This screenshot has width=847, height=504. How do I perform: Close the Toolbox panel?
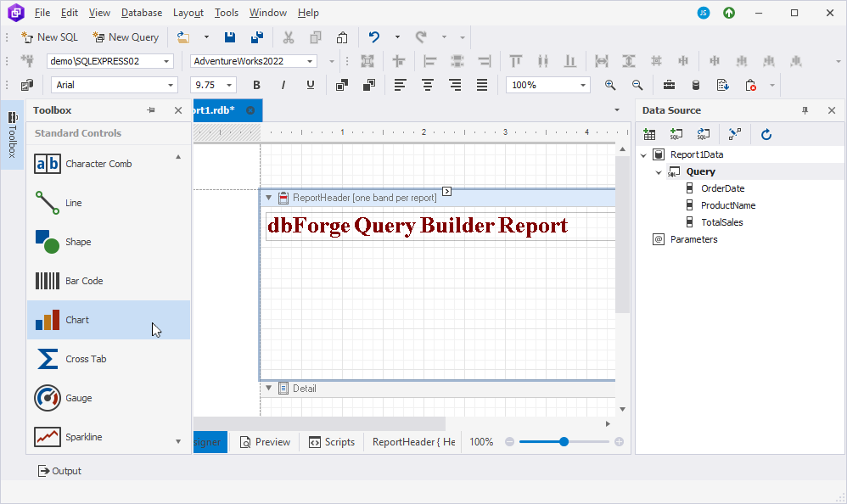pos(178,110)
